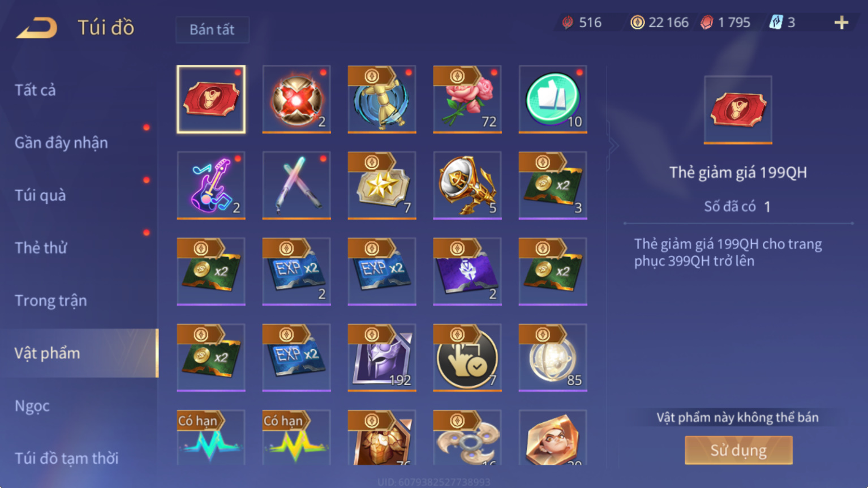Click the Bán tất button
868x488 pixels.
(x=212, y=29)
